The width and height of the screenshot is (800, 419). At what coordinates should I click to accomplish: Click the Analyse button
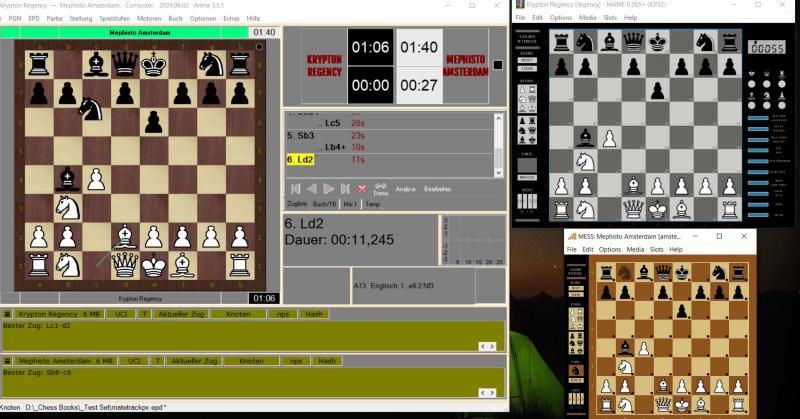point(405,189)
